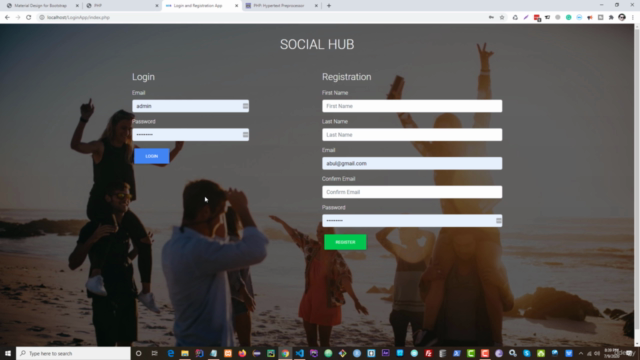
Task: Switch to PHP: Hypertext Preprocessor tab
Action: coord(282,6)
